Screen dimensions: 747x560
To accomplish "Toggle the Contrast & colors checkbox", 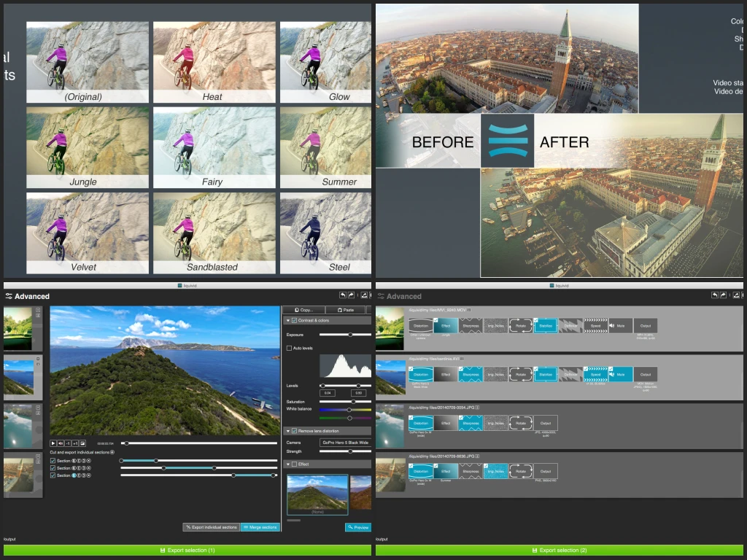I will click(294, 321).
